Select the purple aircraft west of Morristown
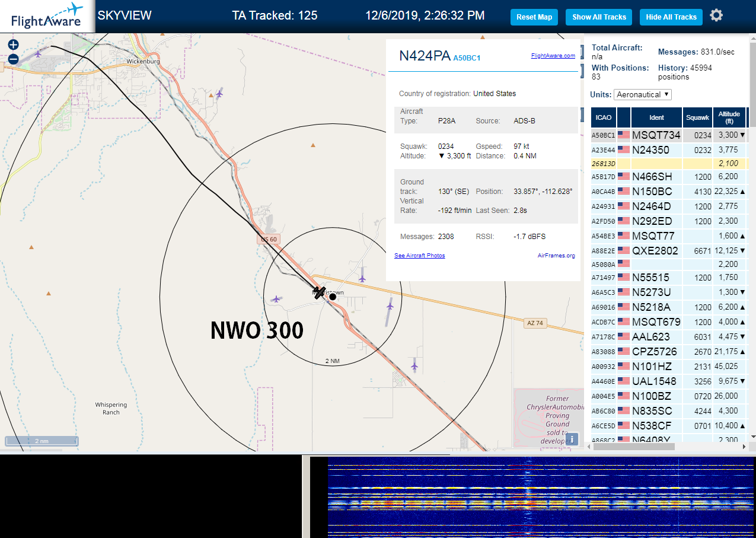 (275, 300)
